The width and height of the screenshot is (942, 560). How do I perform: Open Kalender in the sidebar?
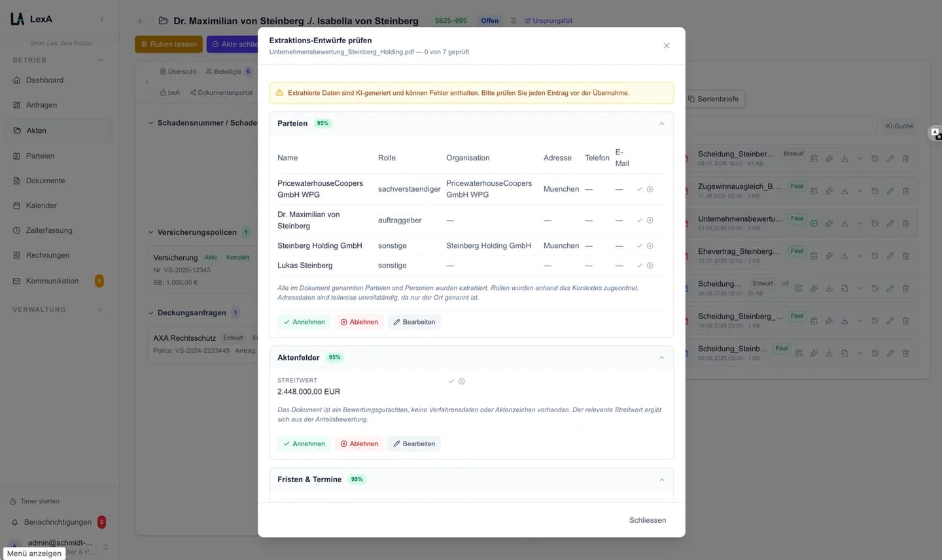(x=58, y=205)
